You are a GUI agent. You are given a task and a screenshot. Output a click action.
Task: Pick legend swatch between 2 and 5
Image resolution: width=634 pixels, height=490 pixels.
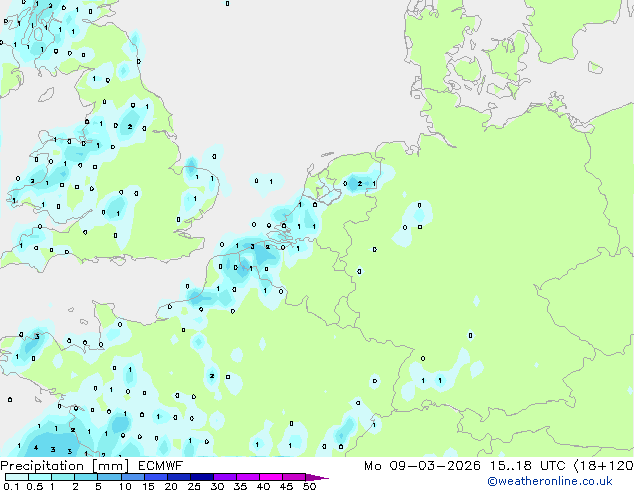point(86,477)
